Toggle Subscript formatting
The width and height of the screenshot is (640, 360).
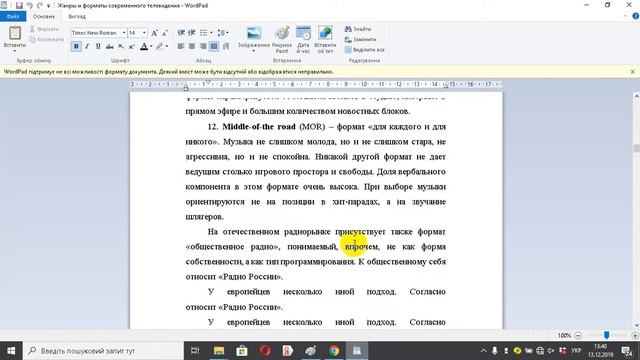[x=121, y=47]
